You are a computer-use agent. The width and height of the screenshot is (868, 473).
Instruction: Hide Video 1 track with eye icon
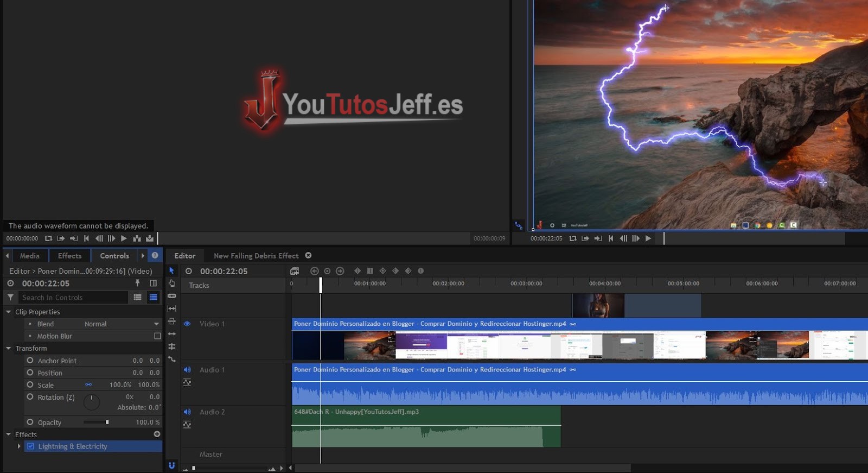tap(187, 324)
